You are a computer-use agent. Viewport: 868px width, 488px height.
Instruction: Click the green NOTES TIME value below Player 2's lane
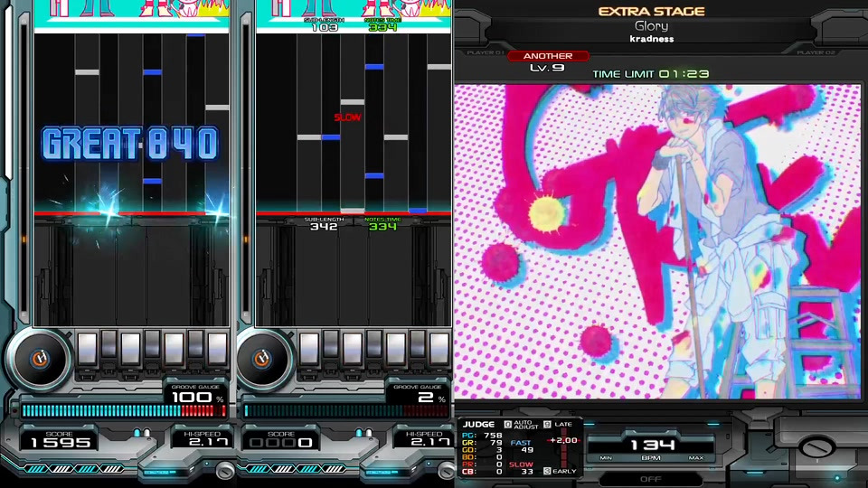point(382,226)
